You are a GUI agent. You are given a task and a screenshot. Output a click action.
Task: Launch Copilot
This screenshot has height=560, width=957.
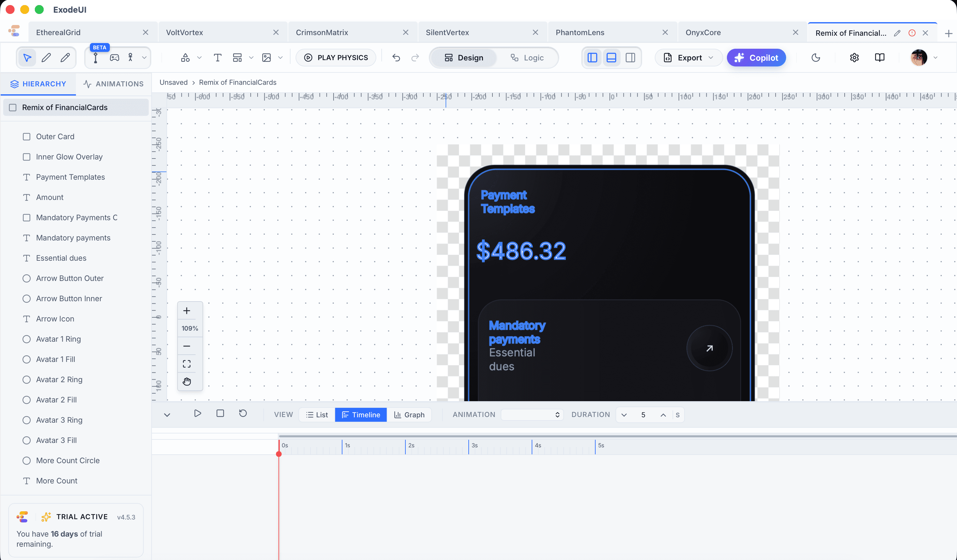click(x=756, y=57)
